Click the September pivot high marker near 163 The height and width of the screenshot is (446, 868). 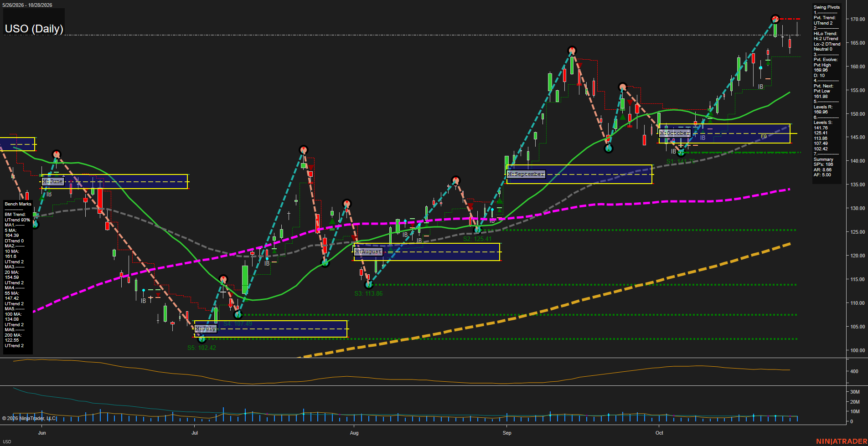click(x=572, y=51)
